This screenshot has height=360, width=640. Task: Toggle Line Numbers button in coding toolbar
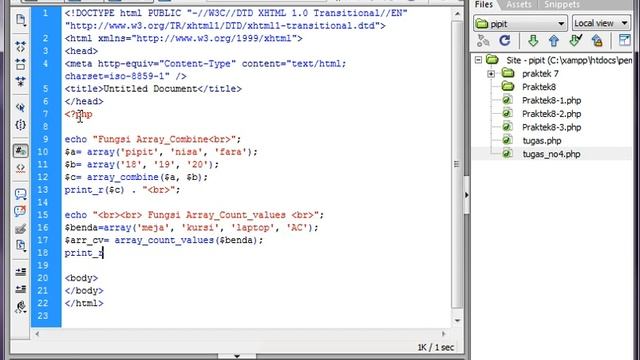(x=20, y=151)
